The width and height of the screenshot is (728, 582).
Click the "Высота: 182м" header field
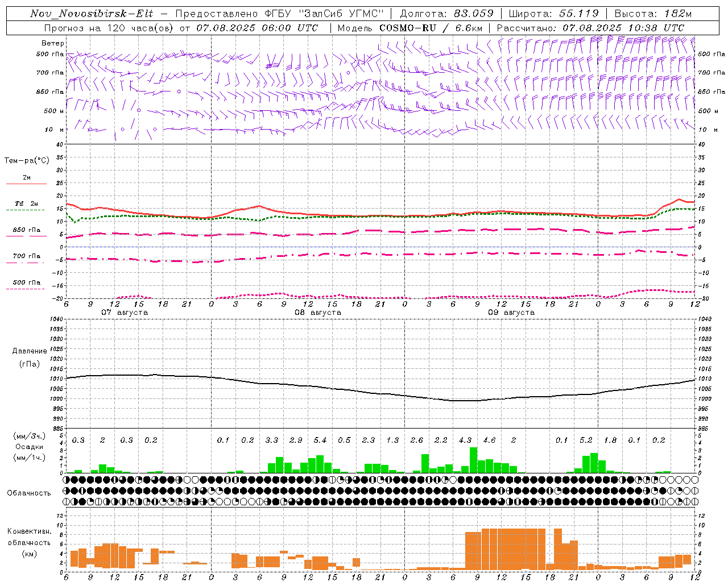click(x=653, y=14)
